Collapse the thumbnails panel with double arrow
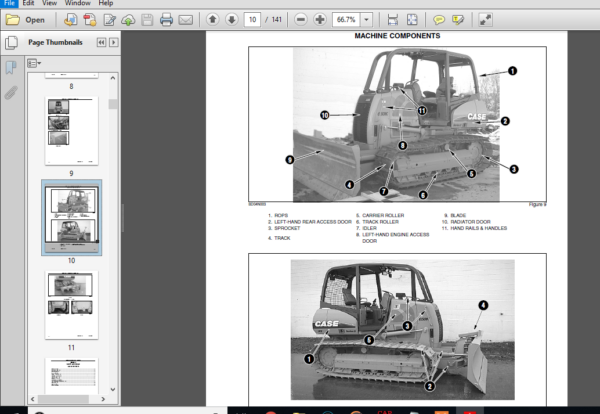The width and height of the screenshot is (600, 414). pyautogui.click(x=101, y=42)
